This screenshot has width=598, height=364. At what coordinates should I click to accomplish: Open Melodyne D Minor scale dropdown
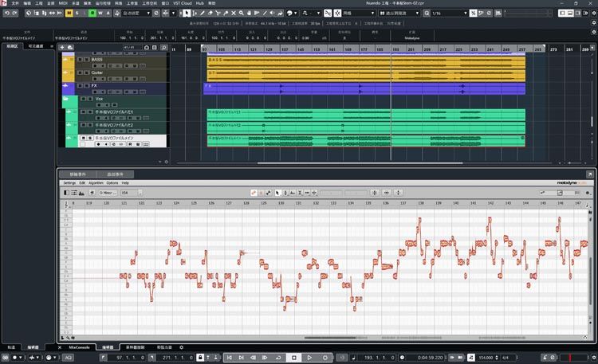(108, 193)
